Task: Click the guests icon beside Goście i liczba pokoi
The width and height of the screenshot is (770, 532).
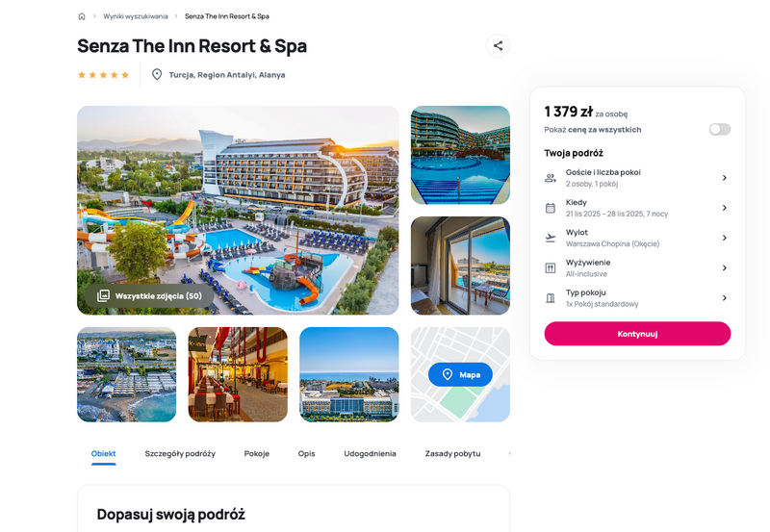Action: coord(550,178)
